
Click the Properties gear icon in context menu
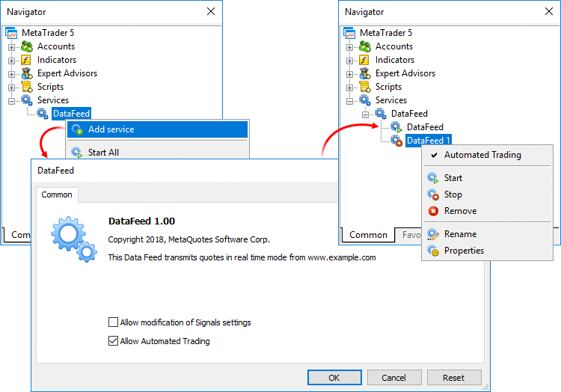tap(433, 251)
